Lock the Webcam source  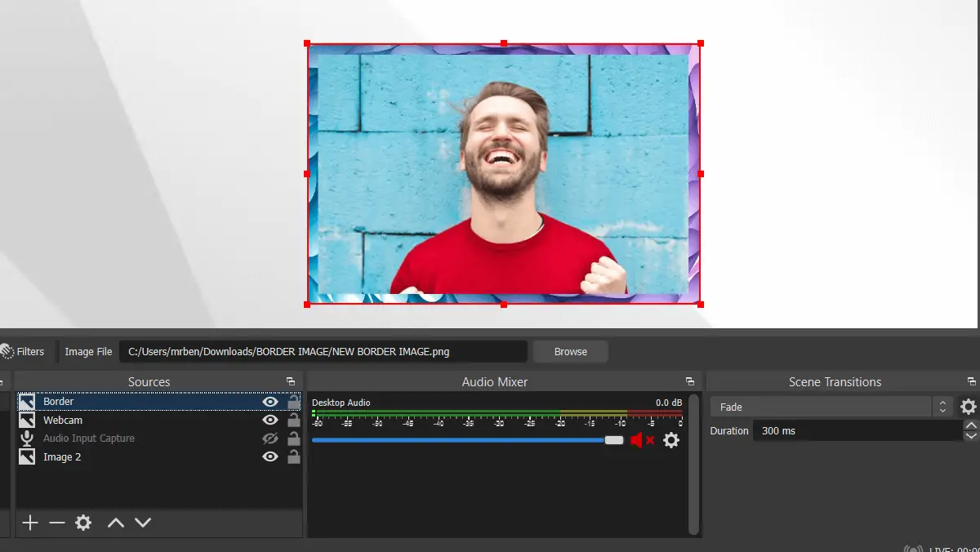click(x=294, y=420)
